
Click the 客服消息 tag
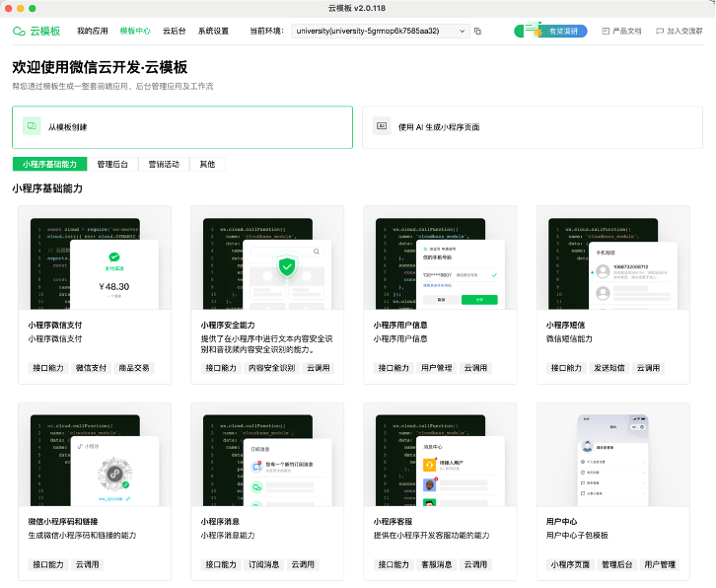point(436,564)
